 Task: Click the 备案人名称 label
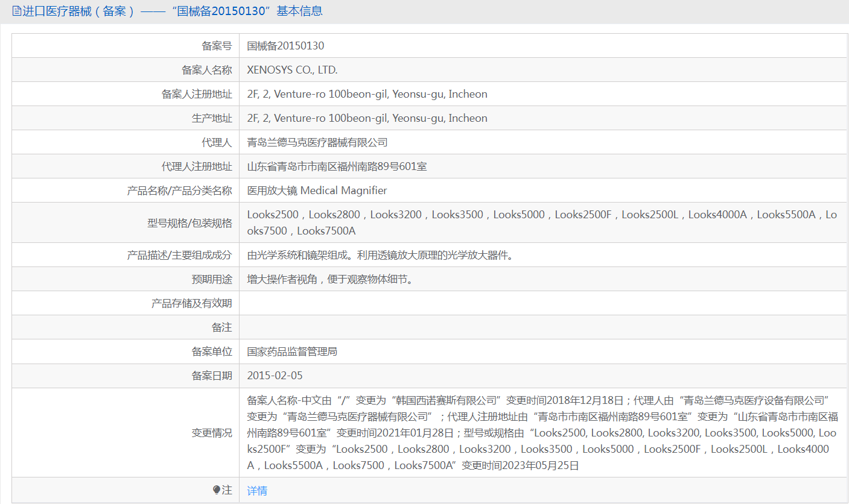(207, 70)
